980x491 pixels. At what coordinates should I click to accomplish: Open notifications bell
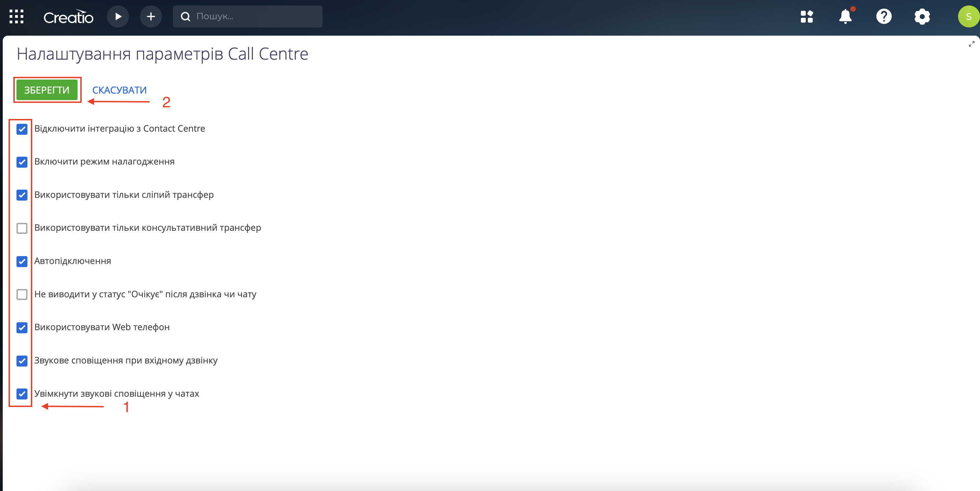(845, 16)
